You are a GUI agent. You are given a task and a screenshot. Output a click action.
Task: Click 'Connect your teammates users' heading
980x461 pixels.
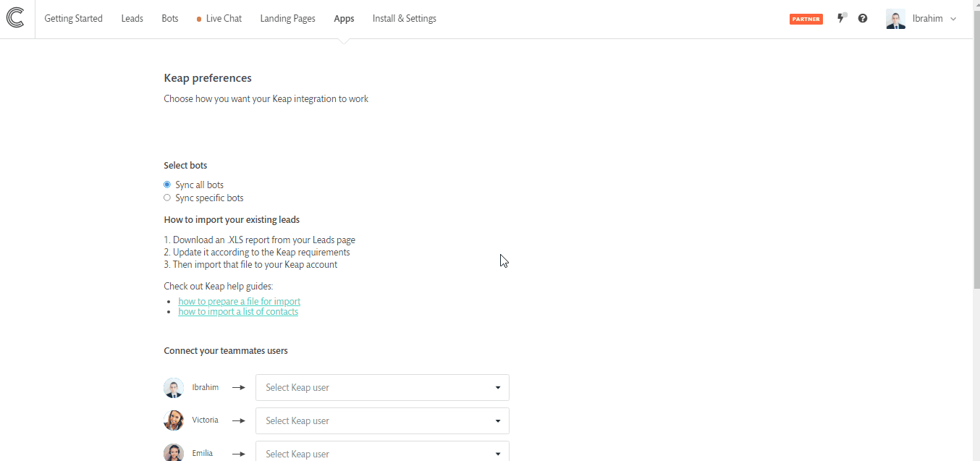click(226, 351)
